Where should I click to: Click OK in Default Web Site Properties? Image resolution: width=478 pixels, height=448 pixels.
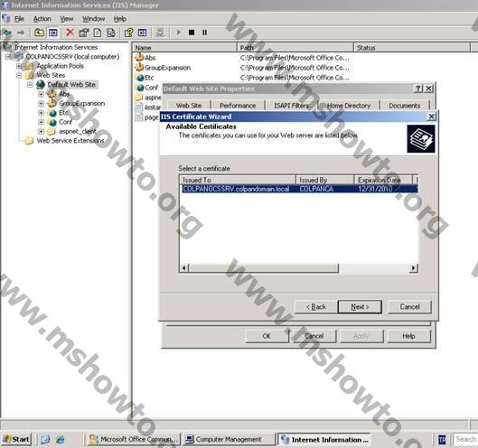[267, 336]
